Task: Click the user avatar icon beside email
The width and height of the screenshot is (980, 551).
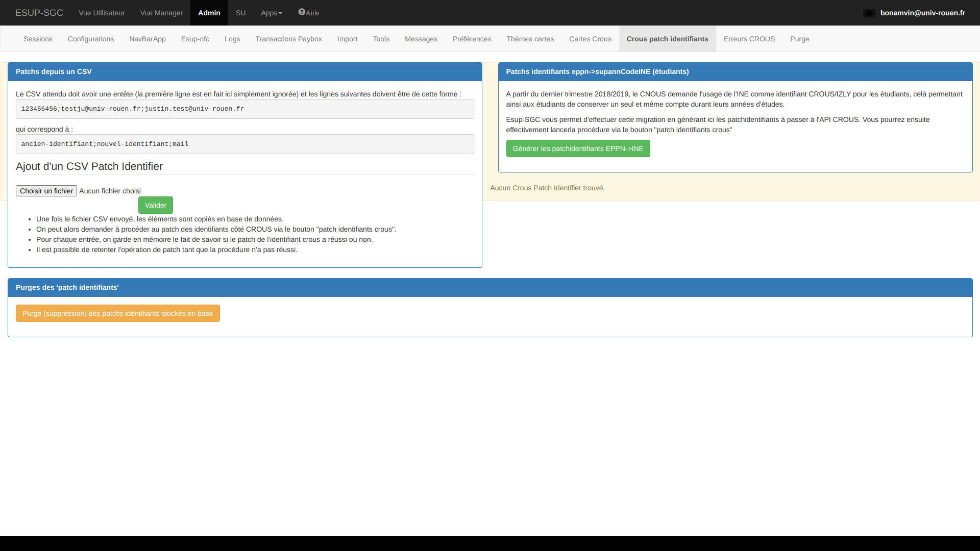Action: [x=869, y=13]
